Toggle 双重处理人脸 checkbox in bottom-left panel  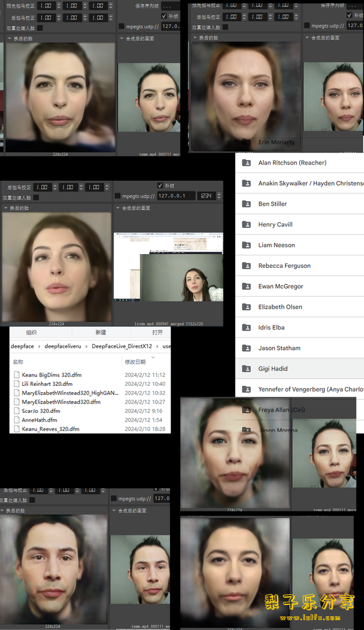tap(32, 500)
